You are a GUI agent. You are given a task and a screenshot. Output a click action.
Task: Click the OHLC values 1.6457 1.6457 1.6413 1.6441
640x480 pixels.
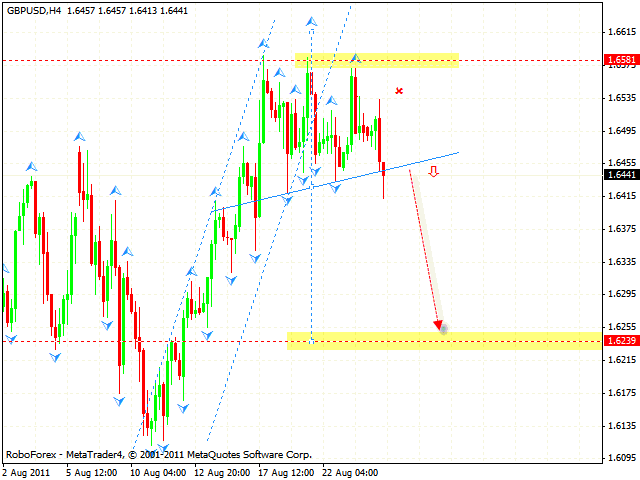[127, 11]
